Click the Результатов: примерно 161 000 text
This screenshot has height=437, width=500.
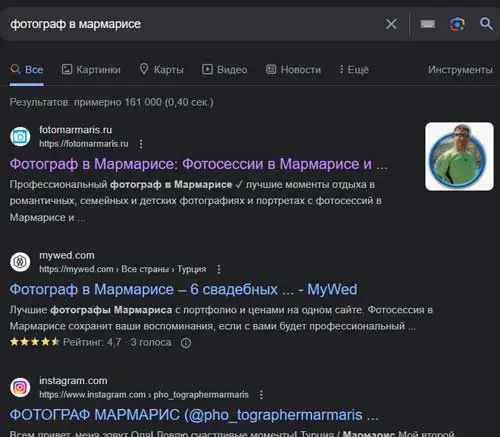111,102
